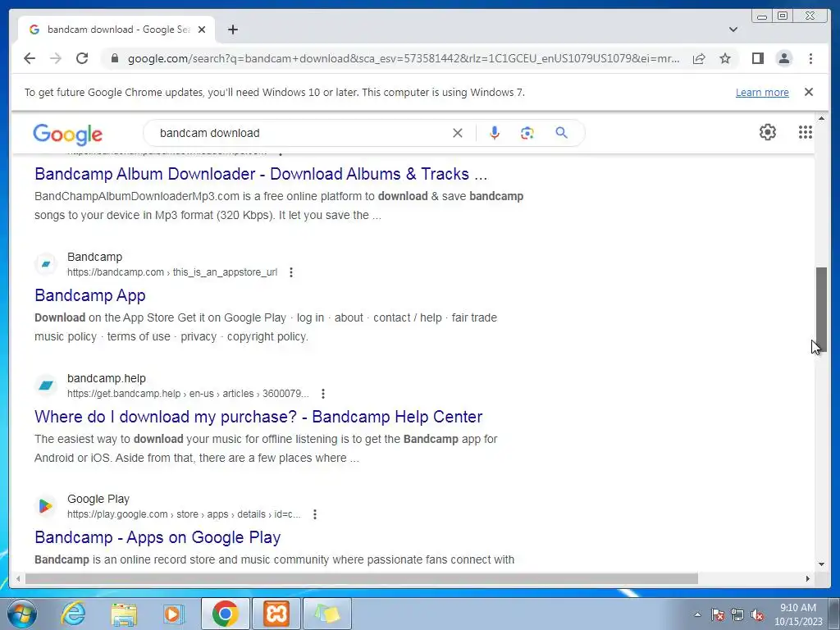The height and width of the screenshot is (630, 840).
Task: Open the sticky-notes-like taskbar app
Action: 327,614
